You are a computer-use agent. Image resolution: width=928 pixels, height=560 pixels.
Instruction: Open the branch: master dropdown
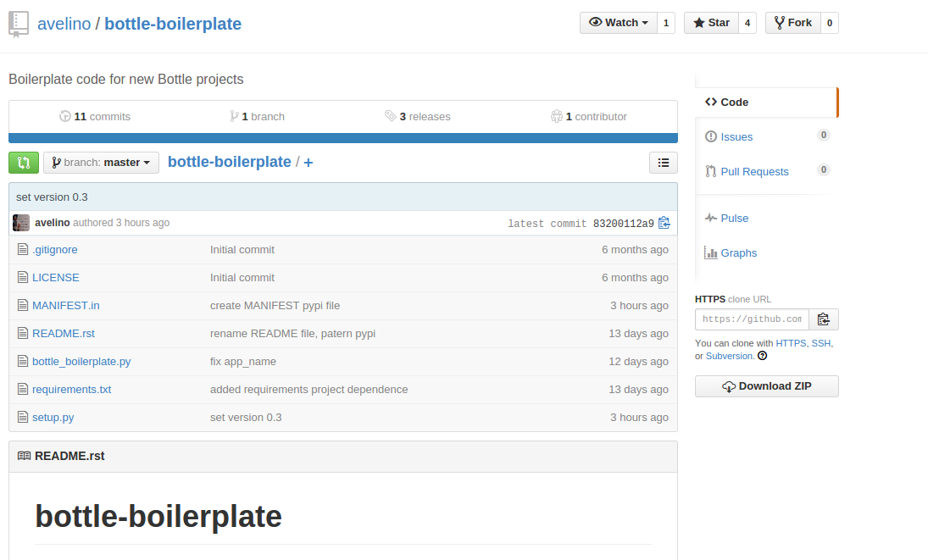[x=101, y=163]
